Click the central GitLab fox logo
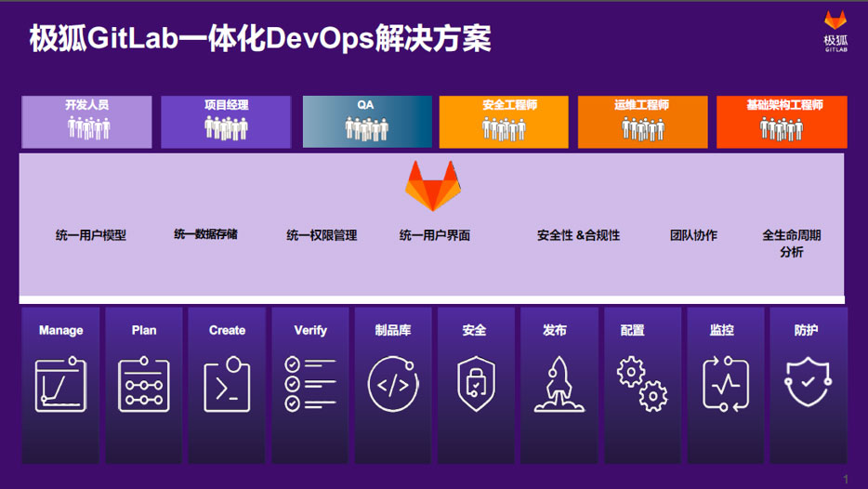Screen dimensions: 868x489 [x=433, y=186]
